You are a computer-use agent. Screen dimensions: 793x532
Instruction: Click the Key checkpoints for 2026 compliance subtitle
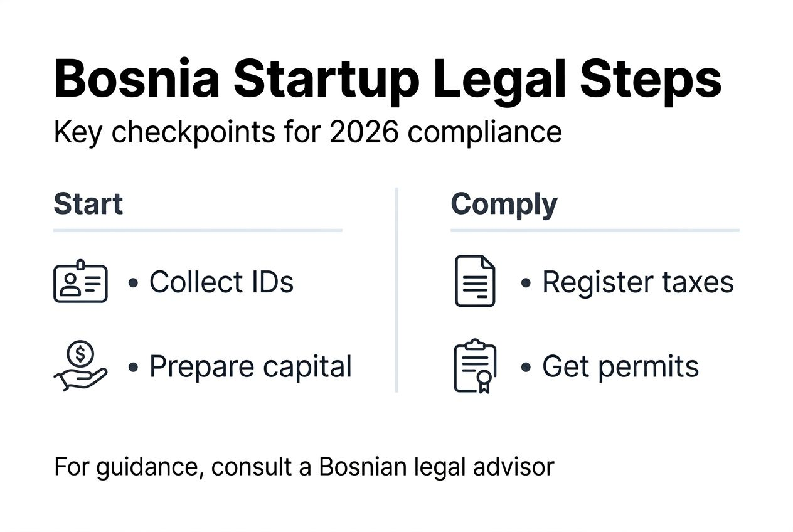click(x=307, y=132)
